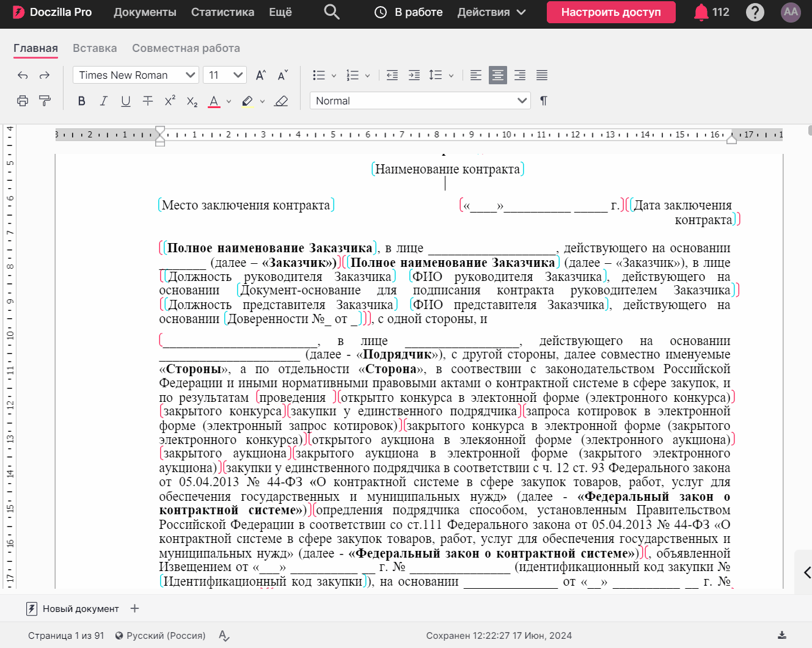Apply red font color A icon
Screen dimensions: 812x648
[214, 101]
